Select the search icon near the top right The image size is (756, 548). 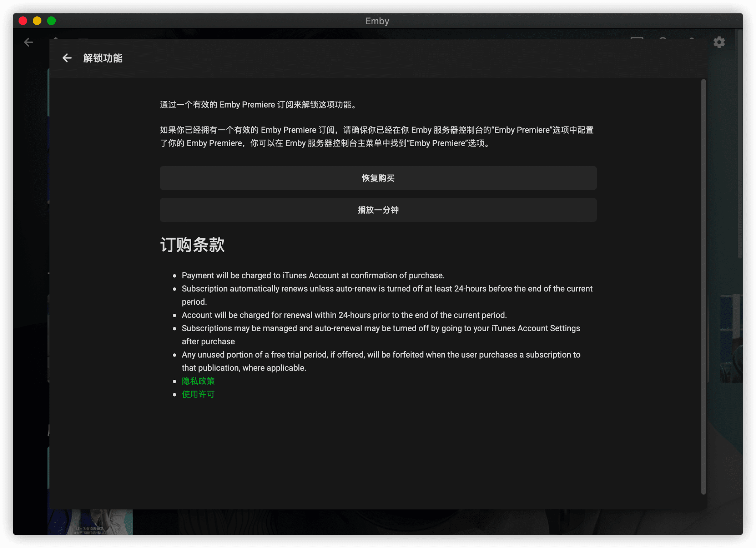click(662, 41)
